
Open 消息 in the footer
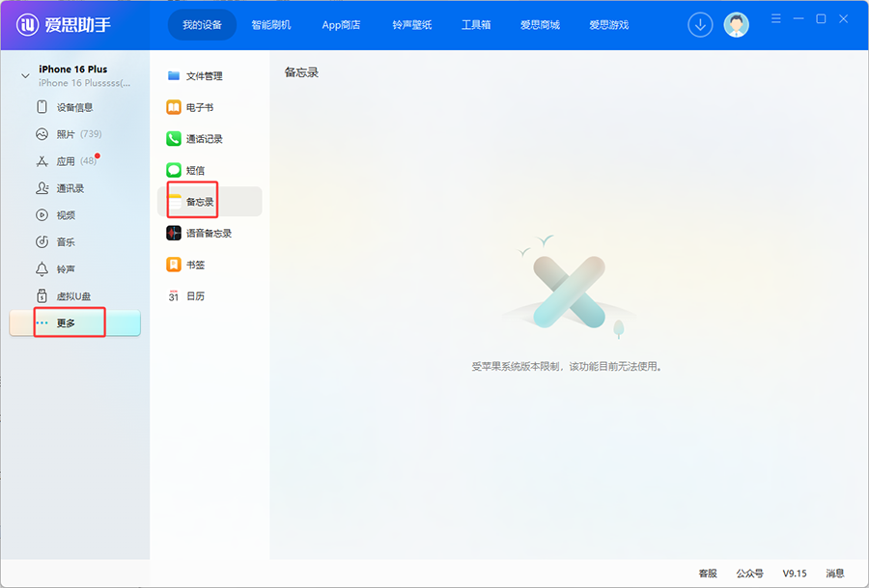pos(835,574)
